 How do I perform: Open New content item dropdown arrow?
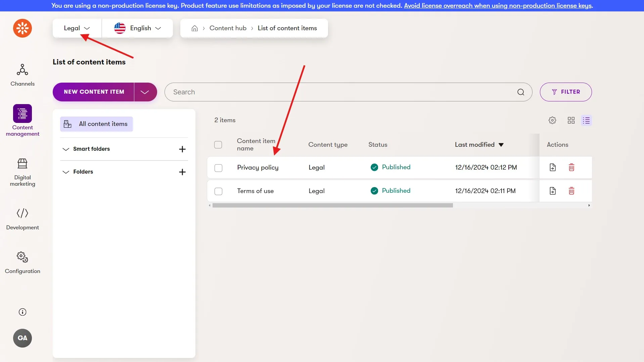(145, 92)
